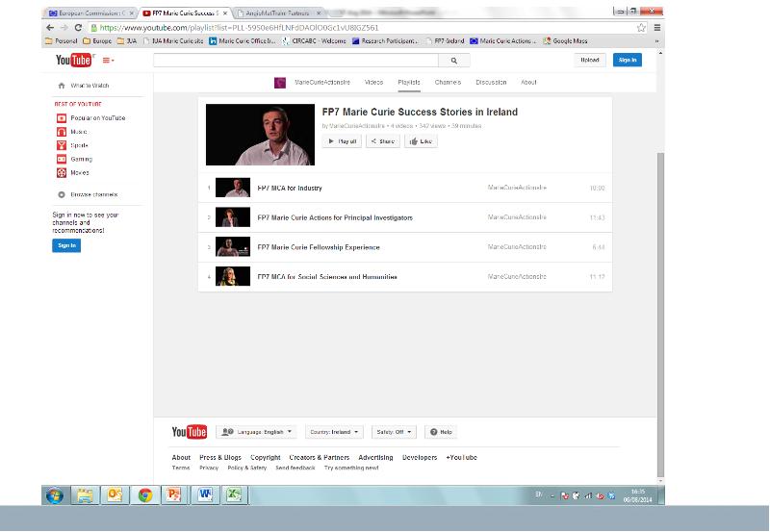Switch to the Channels tab
The width and height of the screenshot is (770, 532).
click(448, 83)
